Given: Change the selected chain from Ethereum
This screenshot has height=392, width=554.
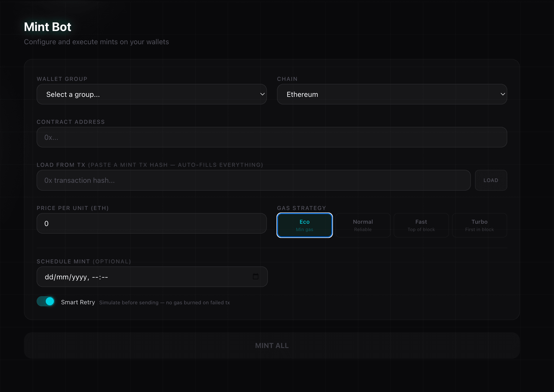Looking at the screenshot, I should (391, 94).
